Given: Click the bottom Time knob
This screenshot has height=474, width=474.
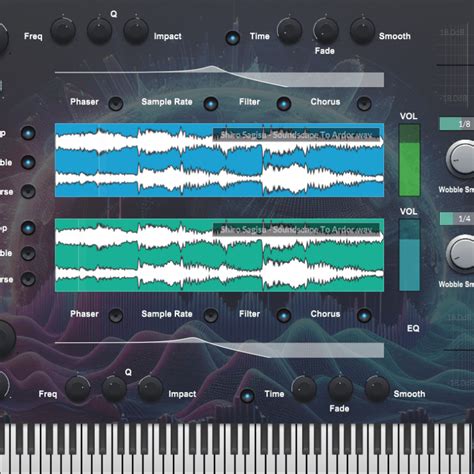Looking at the screenshot, I should tap(304, 388).
